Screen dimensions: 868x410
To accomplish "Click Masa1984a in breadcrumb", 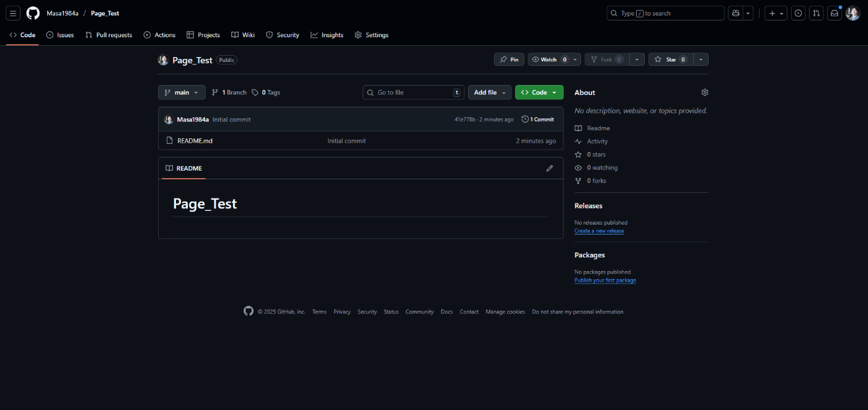I will [63, 13].
